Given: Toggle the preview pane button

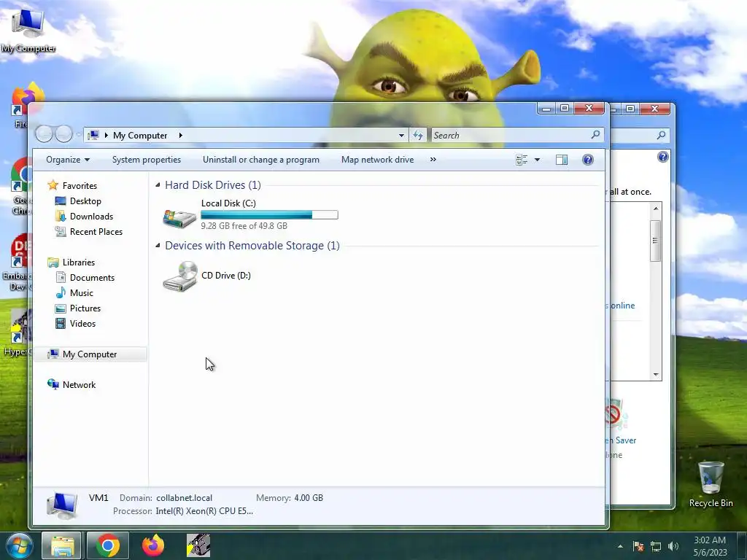Looking at the screenshot, I should (x=562, y=160).
